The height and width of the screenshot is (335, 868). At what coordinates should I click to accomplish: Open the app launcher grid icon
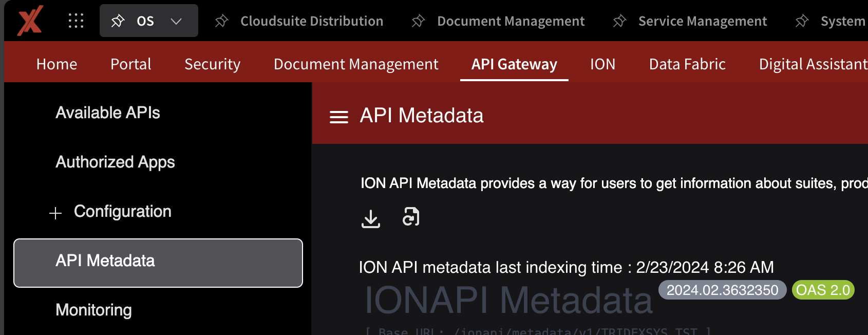76,21
